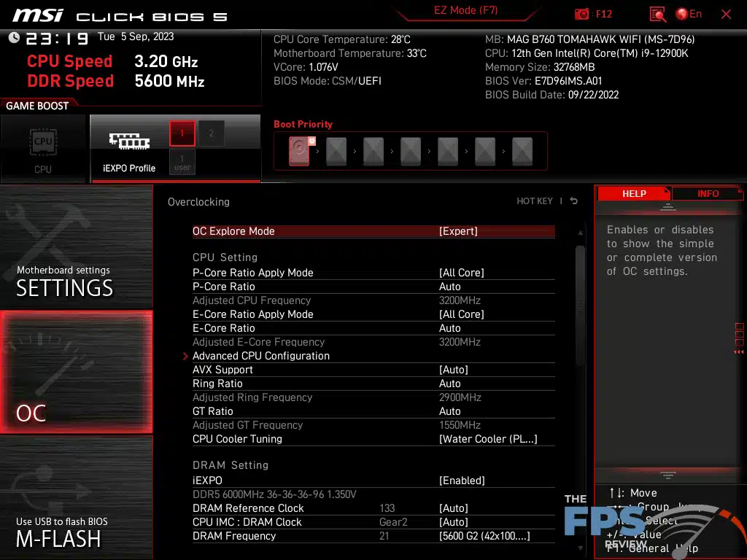Click Adjusted GT Frequency 1550MHz value
The width and height of the screenshot is (747, 560).
tap(460, 425)
